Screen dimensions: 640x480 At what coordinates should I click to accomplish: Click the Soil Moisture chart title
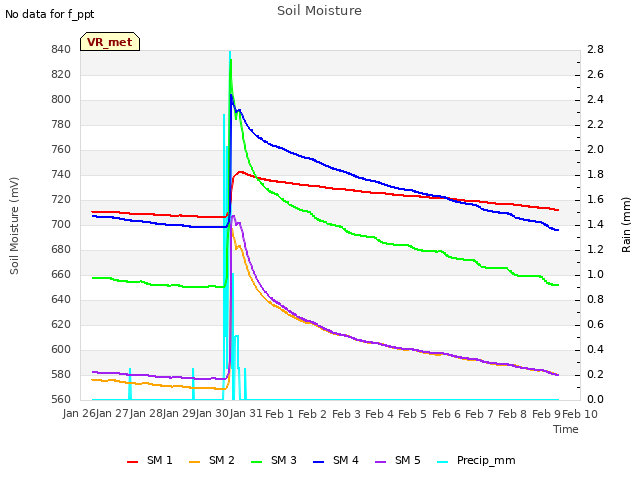point(319,11)
